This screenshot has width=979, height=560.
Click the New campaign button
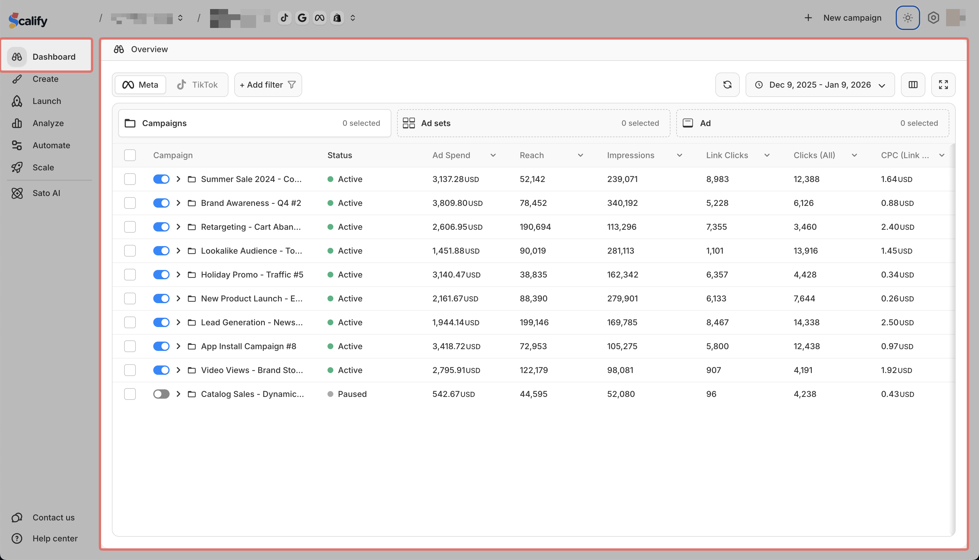point(843,18)
